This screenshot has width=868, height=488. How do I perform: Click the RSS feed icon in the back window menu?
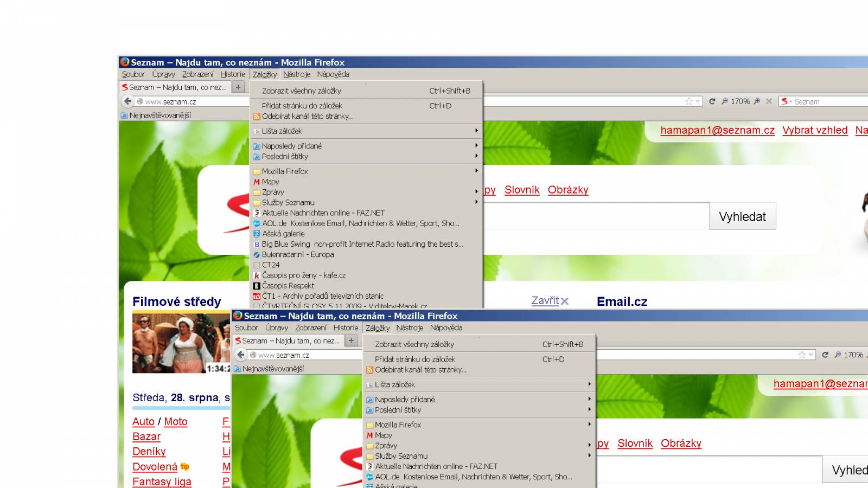point(257,117)
